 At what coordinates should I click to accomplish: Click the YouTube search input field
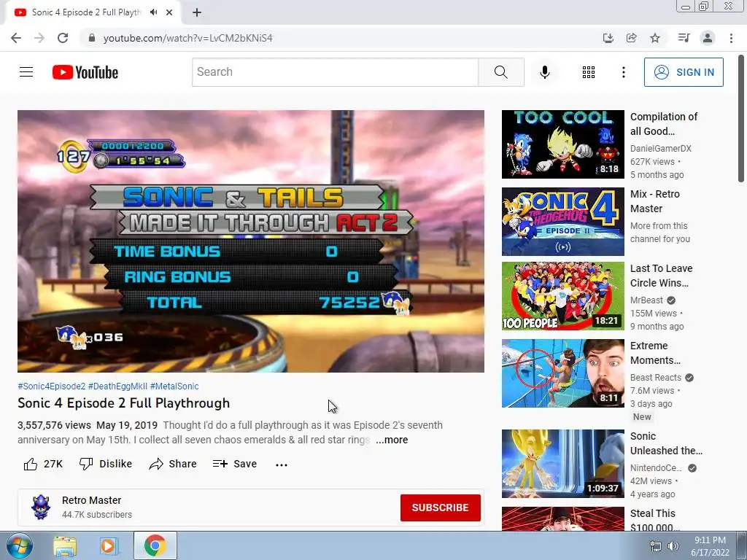[336, 72]
